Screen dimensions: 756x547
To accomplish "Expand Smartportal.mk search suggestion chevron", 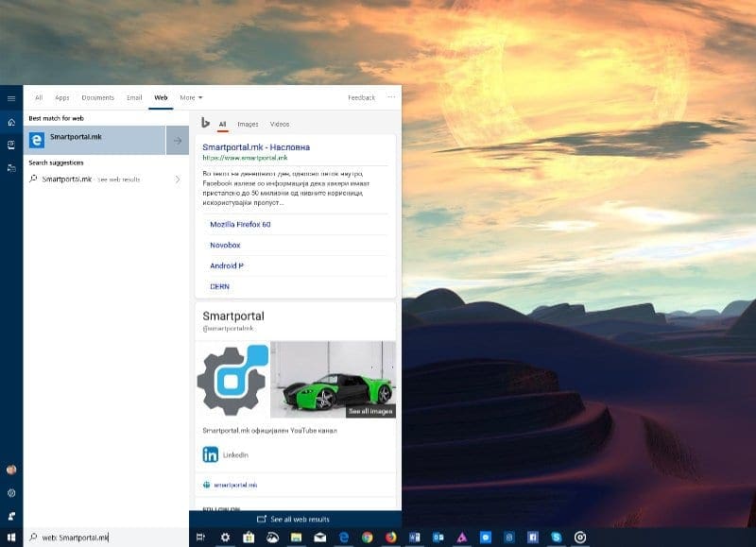I will click(178, 179).
